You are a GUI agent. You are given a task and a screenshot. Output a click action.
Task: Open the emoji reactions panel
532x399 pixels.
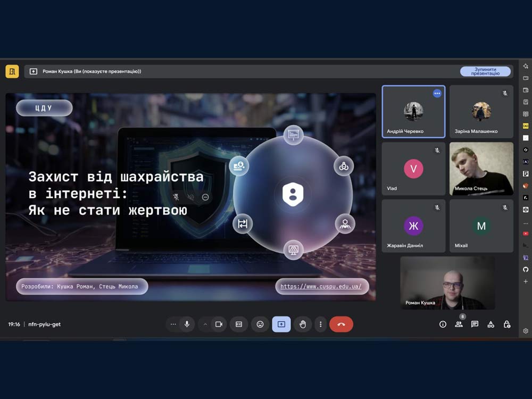[260, 324]
